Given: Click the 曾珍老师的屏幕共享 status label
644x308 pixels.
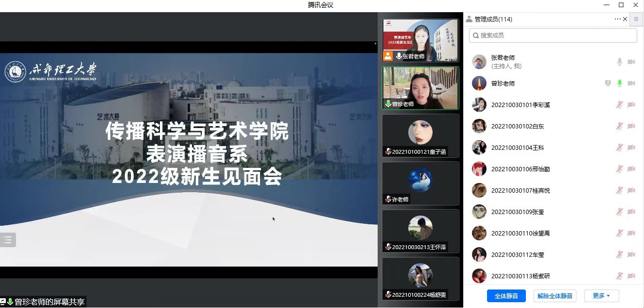Looking at the screenshot, I should pyautogui.click(x=49, y=302).
